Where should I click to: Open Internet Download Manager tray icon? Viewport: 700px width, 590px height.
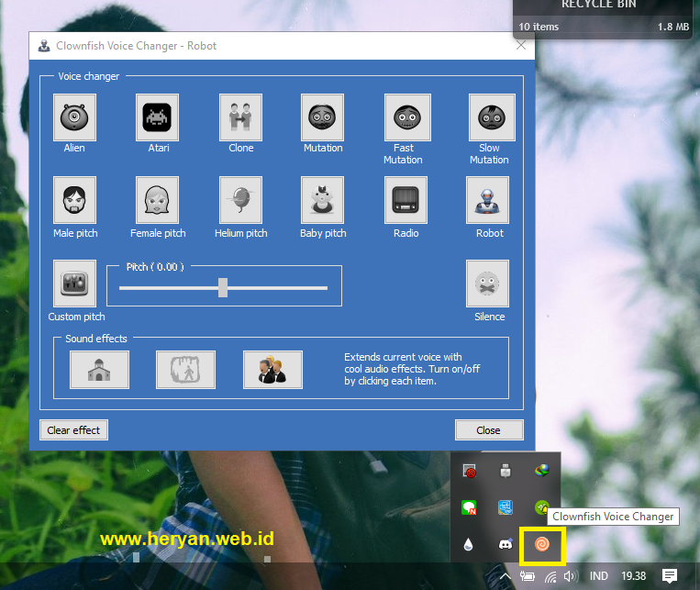[541, 470]
